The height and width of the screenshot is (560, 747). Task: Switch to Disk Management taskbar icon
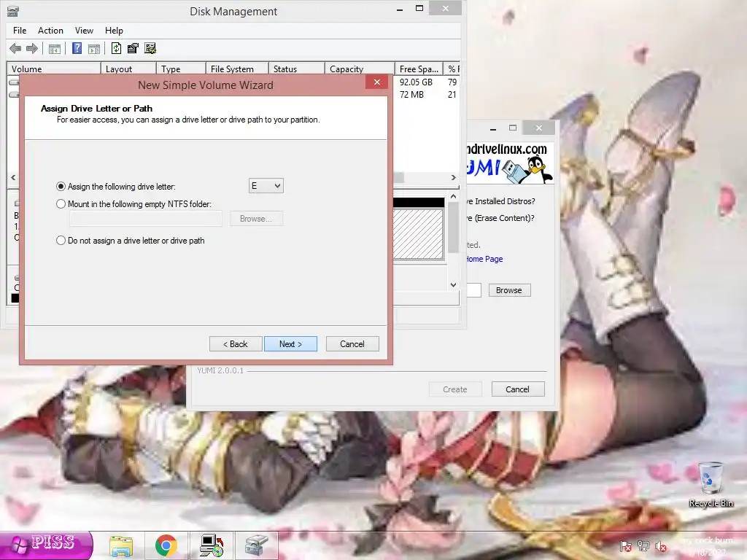[x=256, y=545]
